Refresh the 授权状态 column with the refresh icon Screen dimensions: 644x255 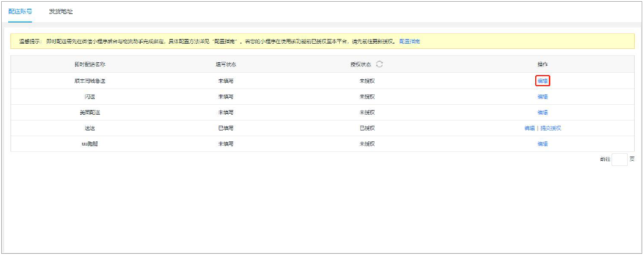[379, 64]
